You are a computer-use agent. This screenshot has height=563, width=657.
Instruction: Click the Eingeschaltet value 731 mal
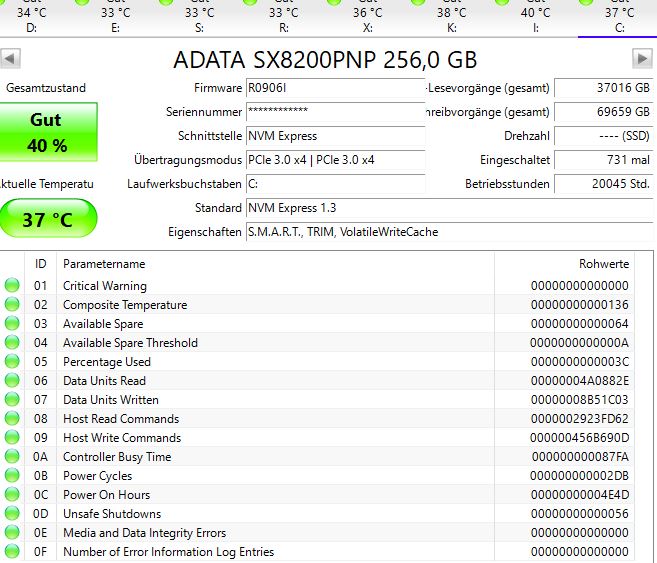(x=604, y=160)
